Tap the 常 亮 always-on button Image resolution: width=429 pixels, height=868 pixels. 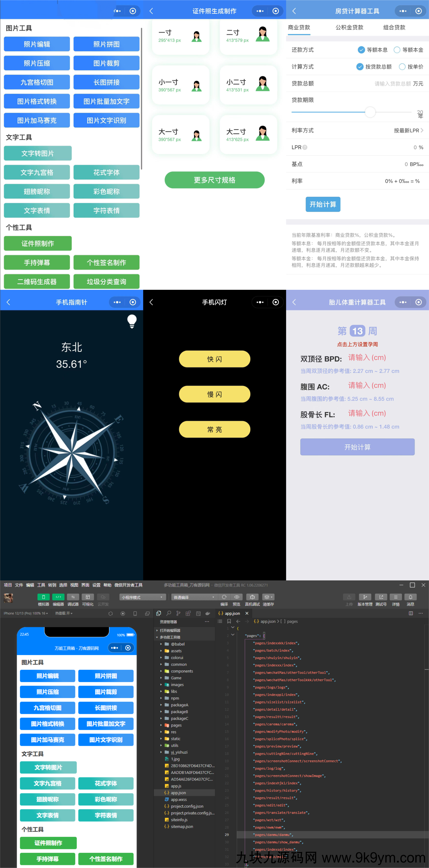214,429
